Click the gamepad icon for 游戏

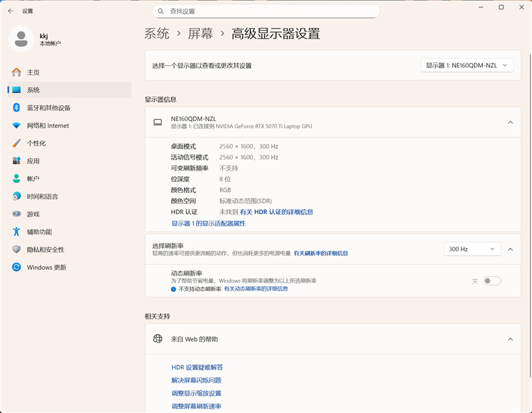point(17,214)
